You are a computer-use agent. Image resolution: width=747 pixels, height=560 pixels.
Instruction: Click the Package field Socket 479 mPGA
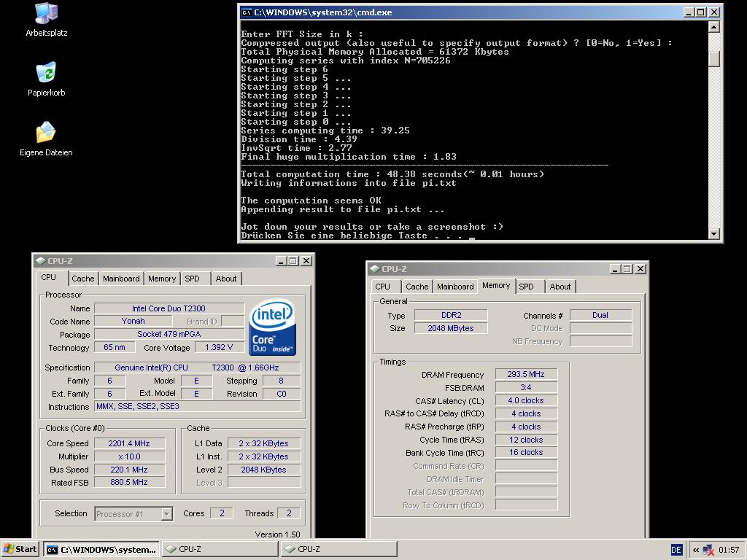click(169, 334)
